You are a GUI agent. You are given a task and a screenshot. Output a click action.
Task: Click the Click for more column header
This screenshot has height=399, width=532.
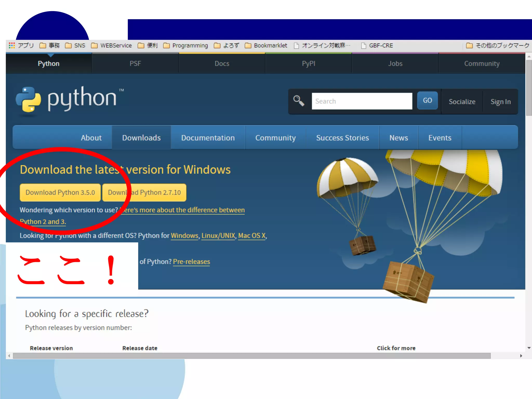click(396, 348)
